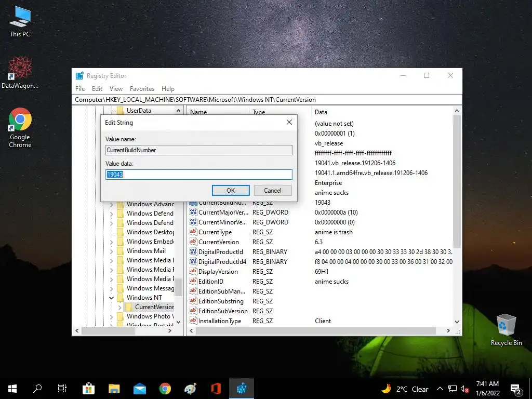Expand the Windows Advanc tree node
Image resolution: width=532 pixels, height=399 pixels.
[111, 205]
